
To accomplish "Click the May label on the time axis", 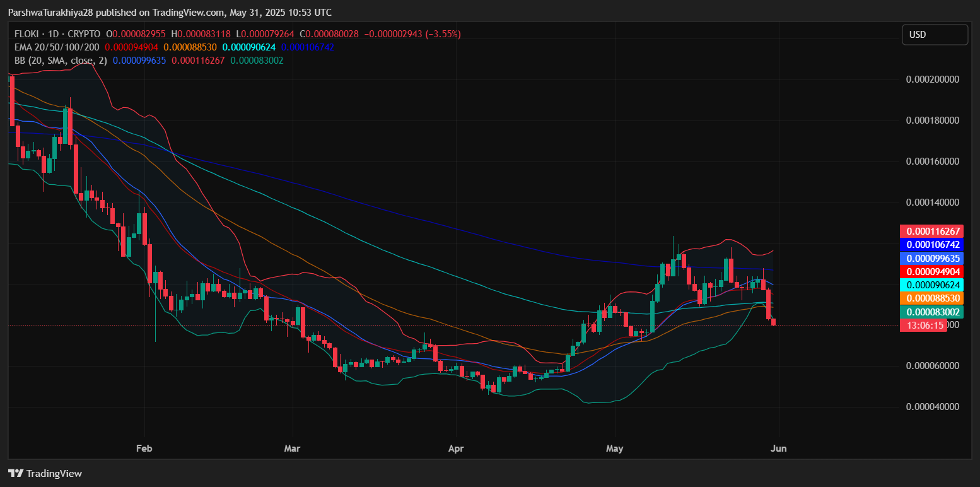I will point(614,449).
